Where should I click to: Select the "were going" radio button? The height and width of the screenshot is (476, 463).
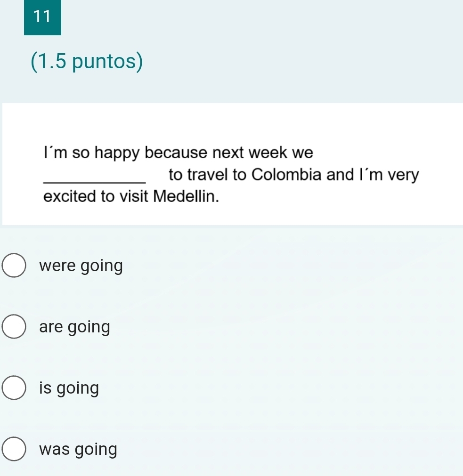pos(15,266)
